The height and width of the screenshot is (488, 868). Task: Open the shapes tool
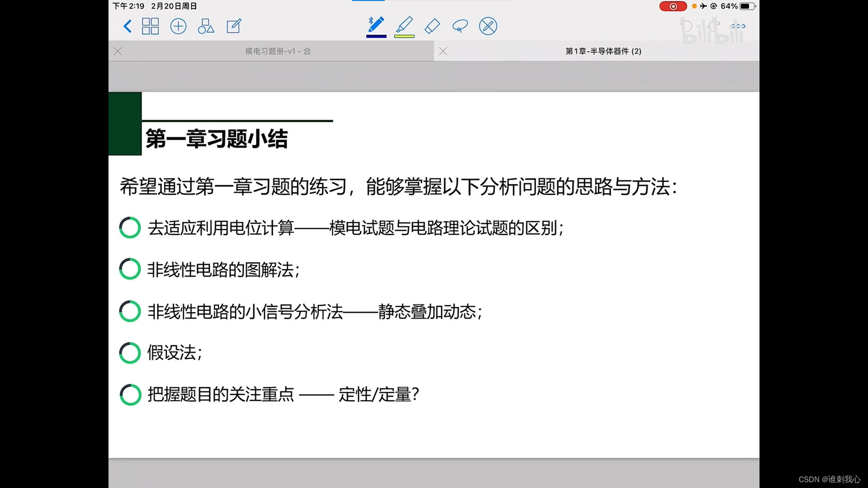(206, 26)
